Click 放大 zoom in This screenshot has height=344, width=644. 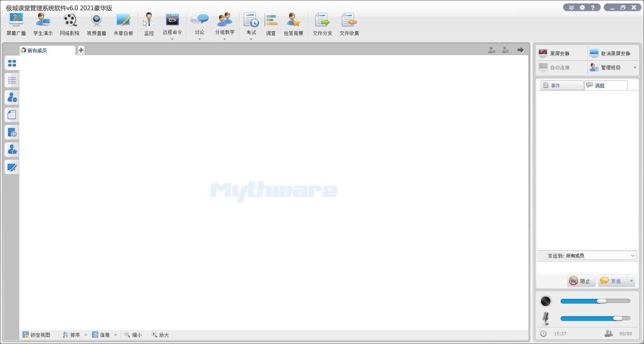tap(160, 335)
